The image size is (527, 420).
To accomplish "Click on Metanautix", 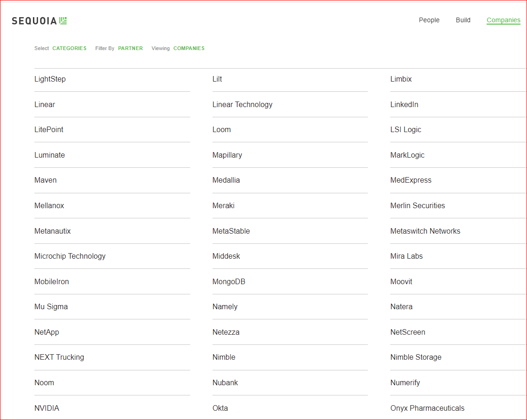I will [x=52, y=231].
